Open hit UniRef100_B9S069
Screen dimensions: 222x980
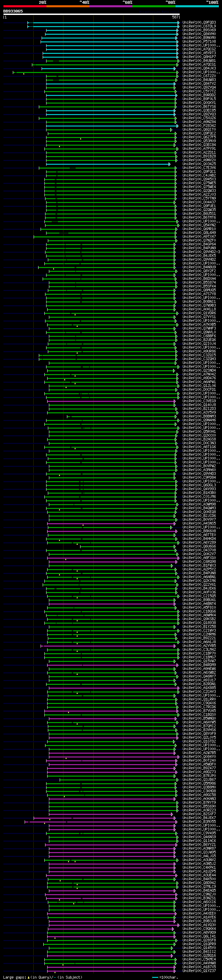point(199,30)
